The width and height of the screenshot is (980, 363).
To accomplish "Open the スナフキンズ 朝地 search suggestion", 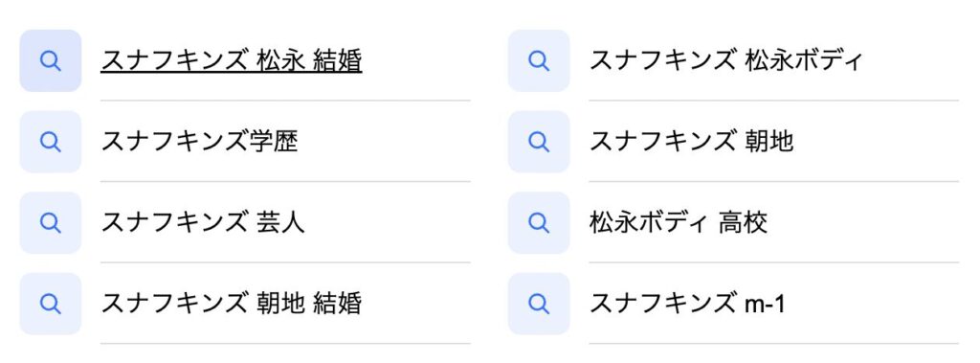I will point(691,142).
